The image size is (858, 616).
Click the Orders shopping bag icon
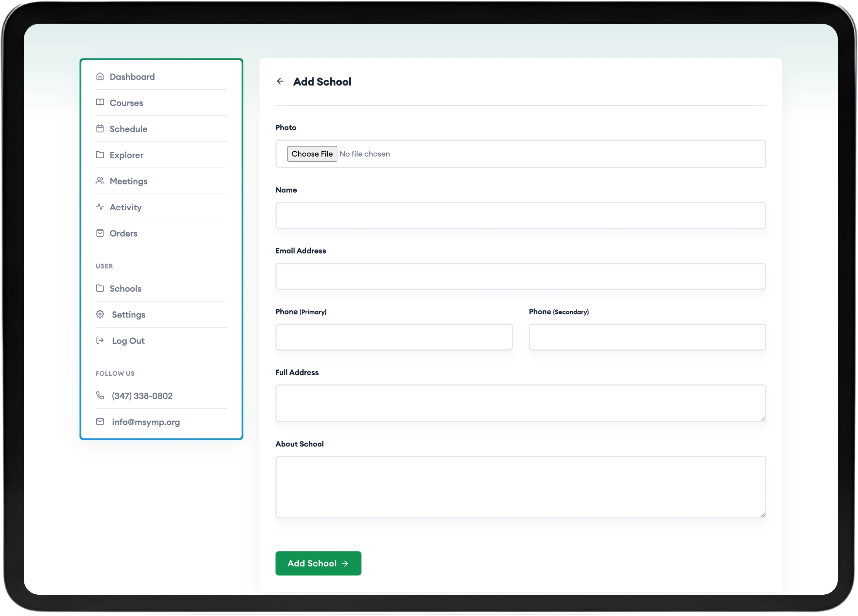(100, 233)
